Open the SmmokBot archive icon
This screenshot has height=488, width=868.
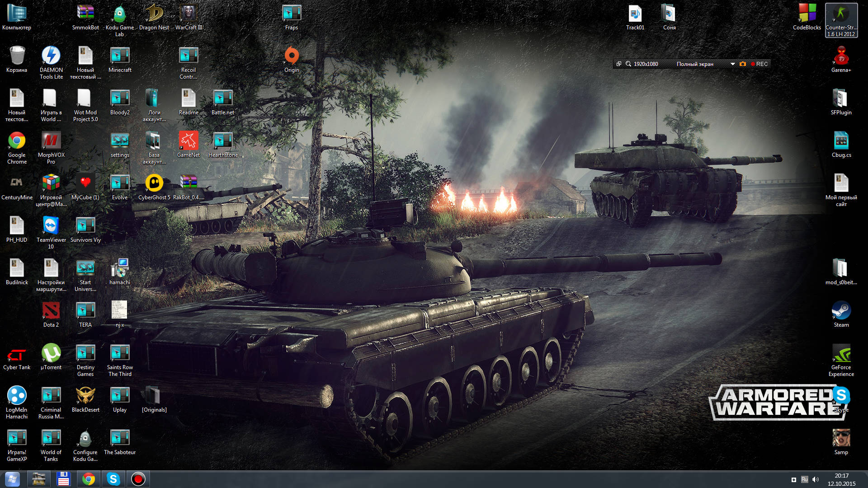85,17
